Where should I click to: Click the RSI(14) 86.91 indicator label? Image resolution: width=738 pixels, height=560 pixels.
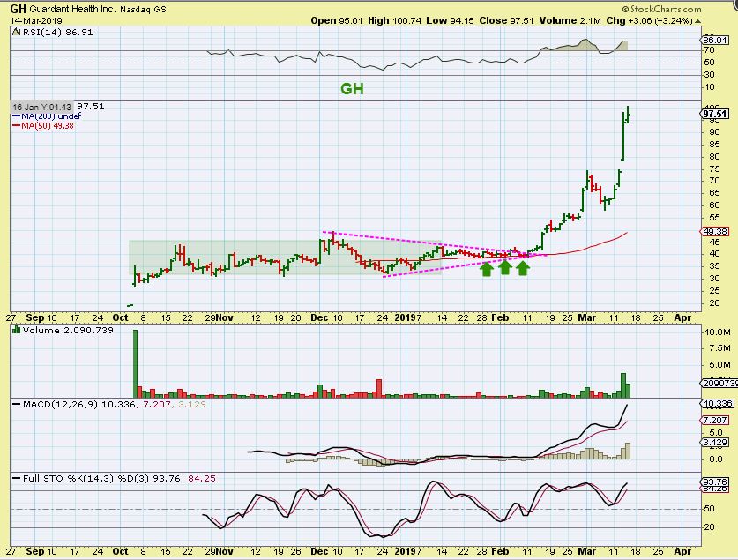click(57, 32)
